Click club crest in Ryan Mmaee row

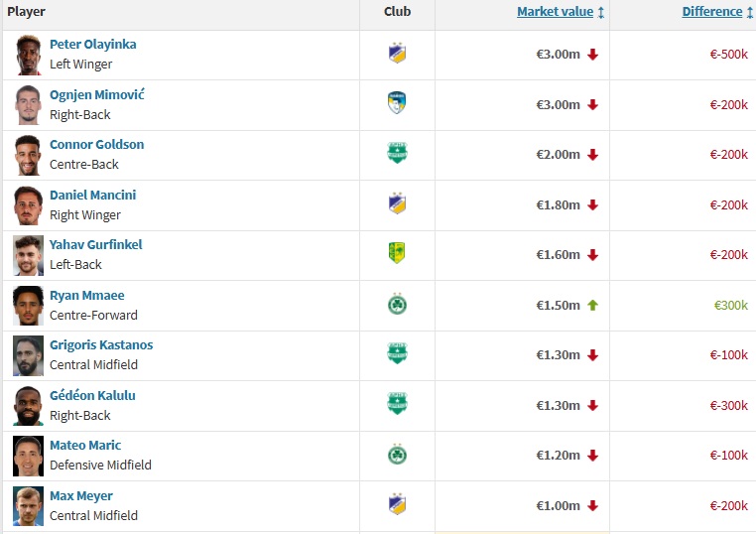(x=397, y=305)
